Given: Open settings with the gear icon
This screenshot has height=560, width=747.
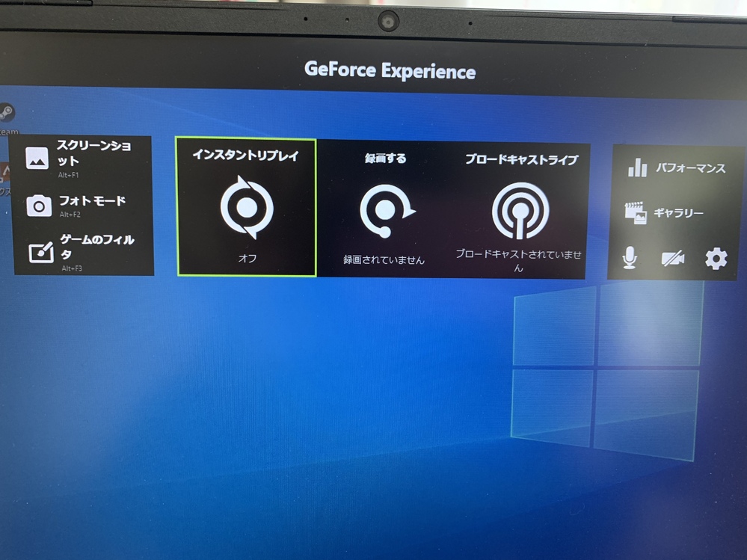Looking at the screenshot, I should point(716,259).
